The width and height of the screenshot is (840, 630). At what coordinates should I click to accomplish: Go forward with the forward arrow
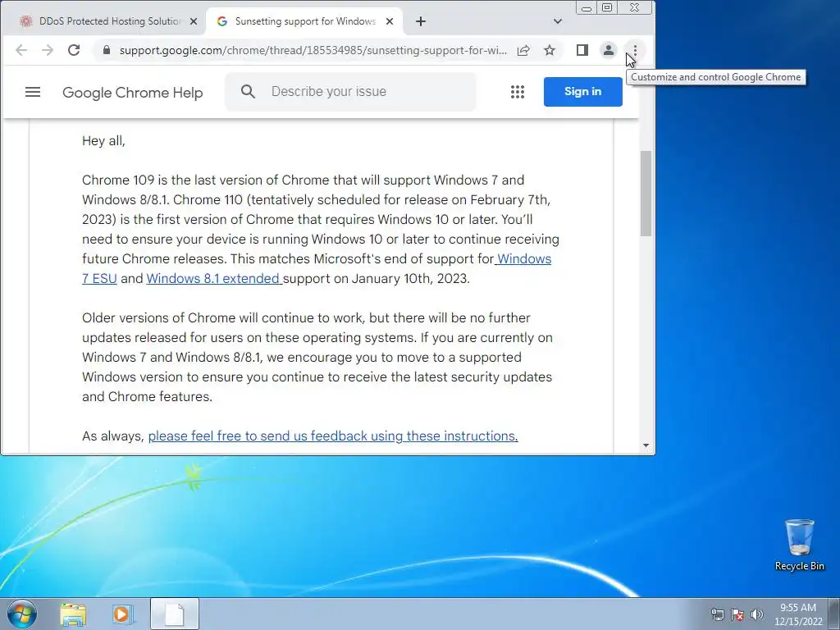(x=48, y=50)
